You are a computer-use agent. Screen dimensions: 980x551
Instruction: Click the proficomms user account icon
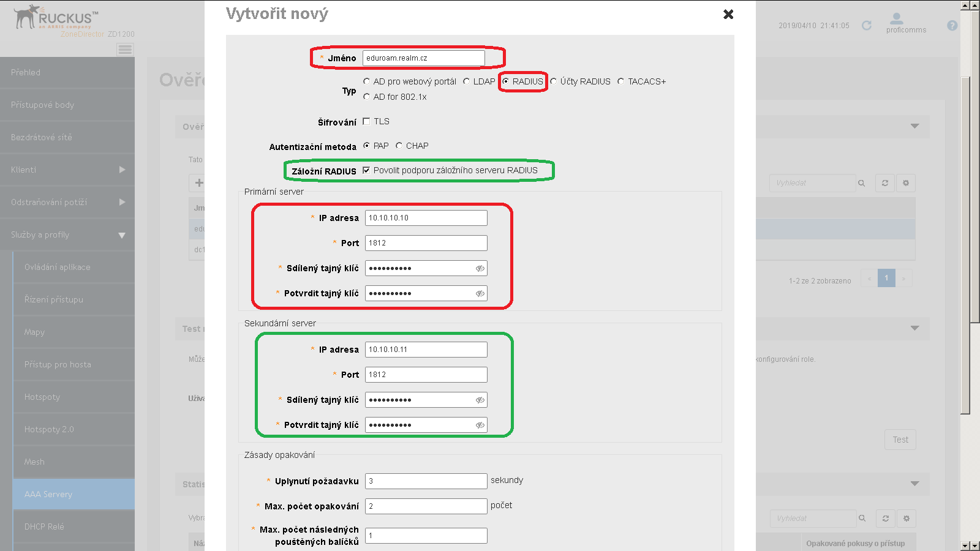point(897,20)
